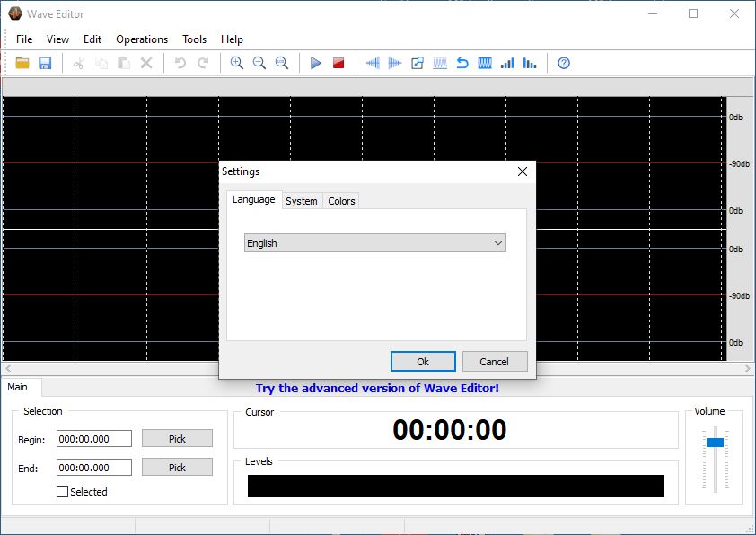Apply the Fade In waveform icon
The height and width of the screenshot is (535, 756).
coord(373,63)
